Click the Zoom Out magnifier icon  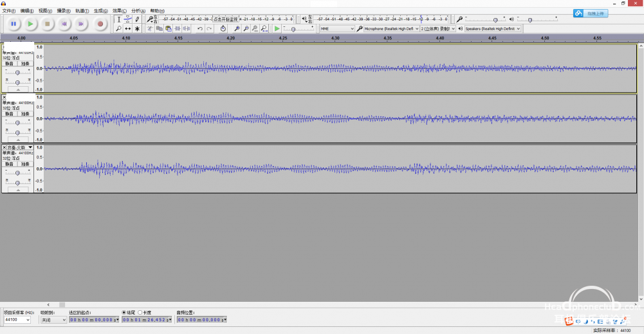(246, 29)
